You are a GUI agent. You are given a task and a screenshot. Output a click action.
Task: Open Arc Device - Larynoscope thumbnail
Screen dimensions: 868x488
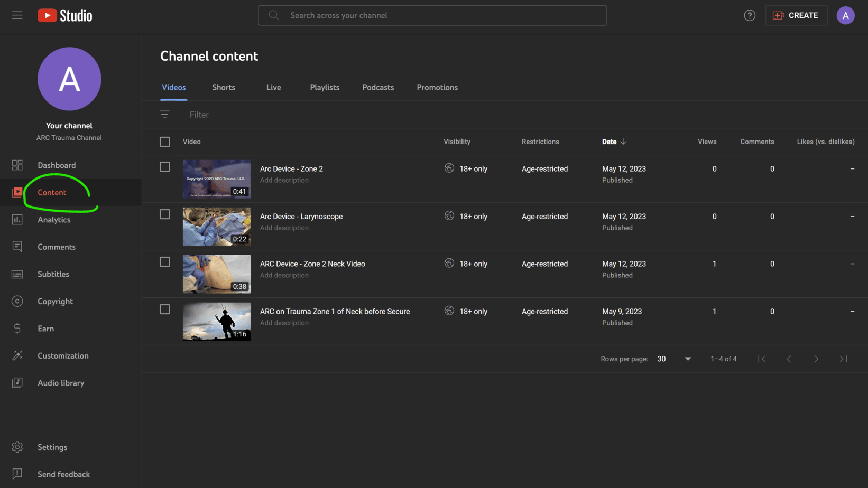pos(217,227)
